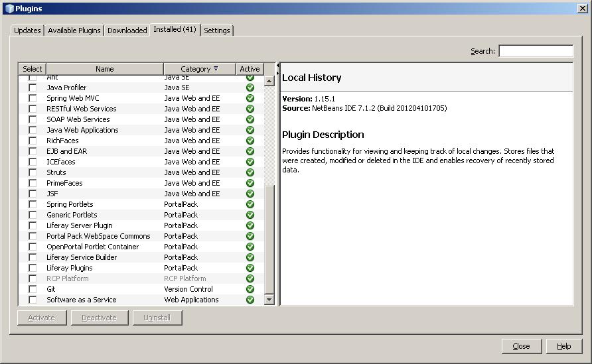Click the active status icon for Struts
This screenshot has width=592, height=364.
tap(250, 172)
